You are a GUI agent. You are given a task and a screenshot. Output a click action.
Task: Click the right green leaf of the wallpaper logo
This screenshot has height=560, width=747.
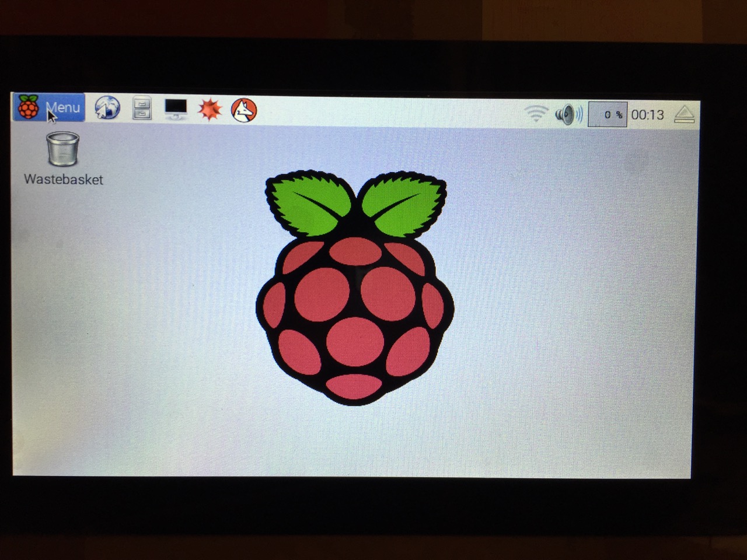pyautogui.click(x=404, y=203)
